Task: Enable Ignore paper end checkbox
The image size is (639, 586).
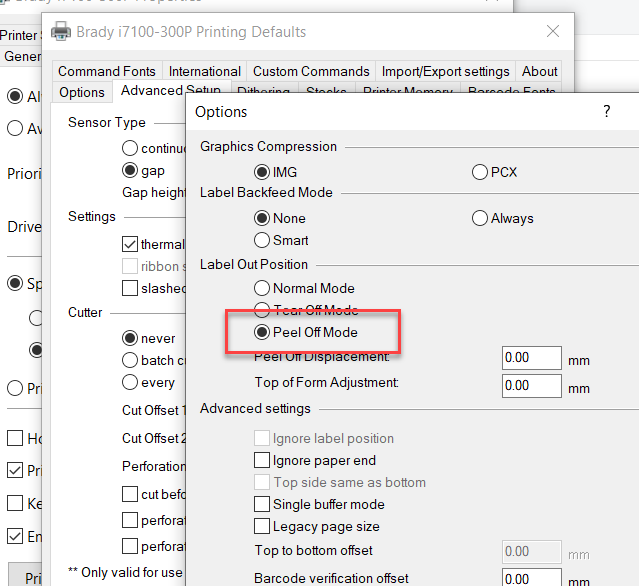Action: point(263,461)
